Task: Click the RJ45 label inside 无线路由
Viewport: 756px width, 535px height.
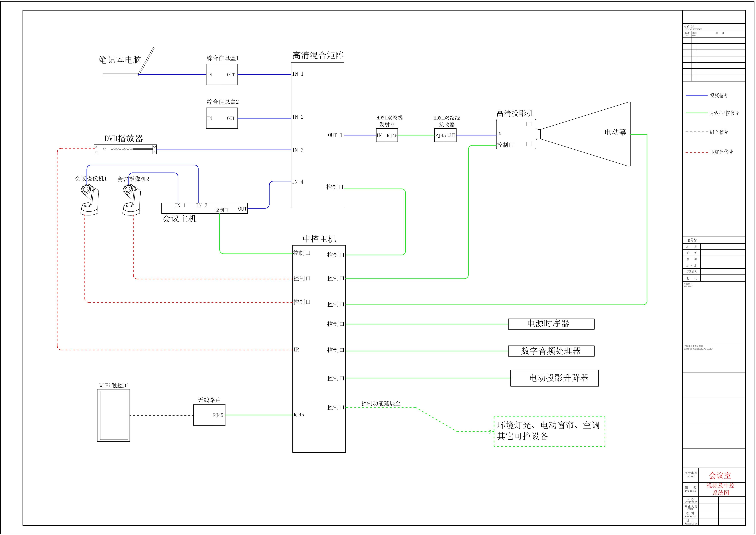Action: [x=218, y=415]
